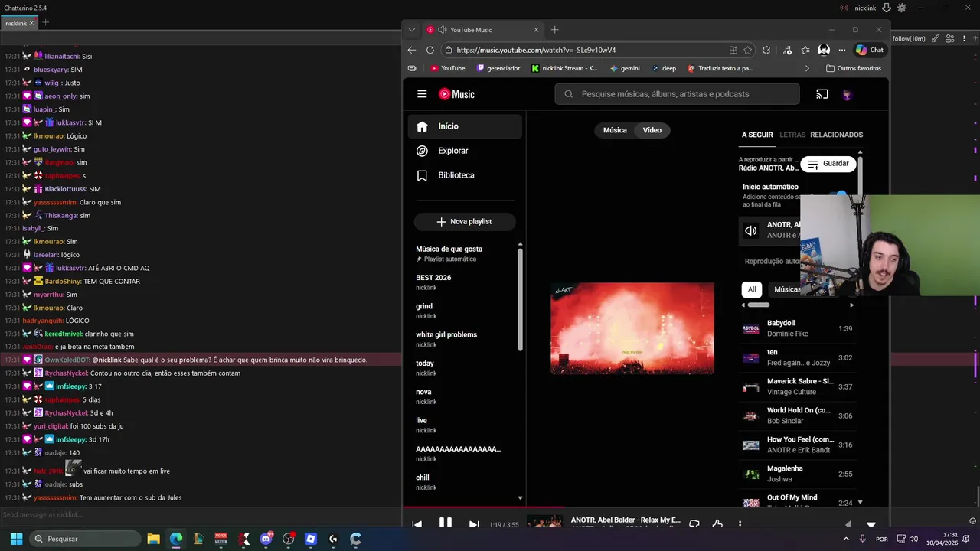Image resolution: width=980 pixels, height=551 pixels.
Task: Open browser favorites list icon
Action: point(805,50)
